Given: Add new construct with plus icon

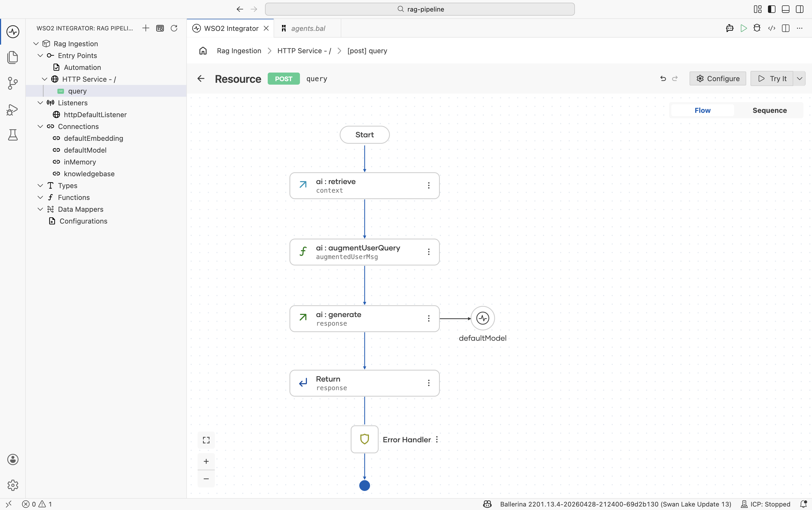Looking at the screenshot, I should [x=146, y=28].
